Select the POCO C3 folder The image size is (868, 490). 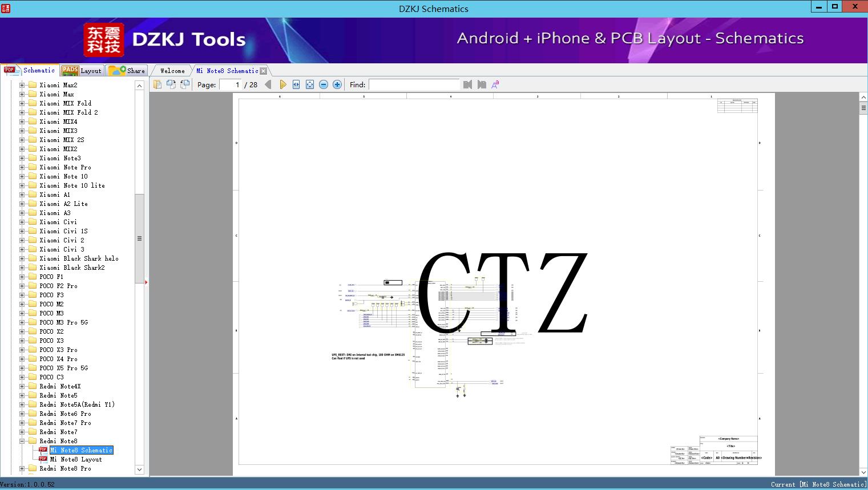pyautogui.click(x=51, y=377)
